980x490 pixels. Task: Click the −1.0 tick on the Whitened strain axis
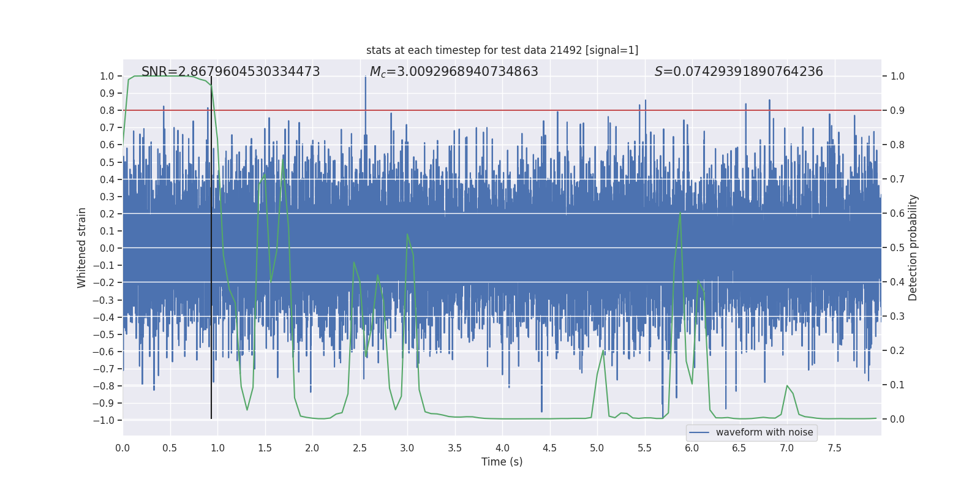coord(104,420)
